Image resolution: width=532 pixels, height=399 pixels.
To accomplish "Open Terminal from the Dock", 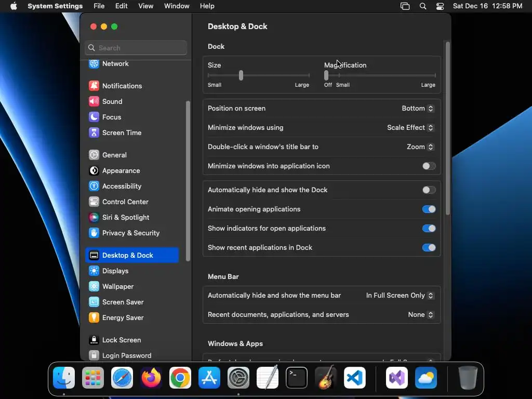I will pos(297,378).
